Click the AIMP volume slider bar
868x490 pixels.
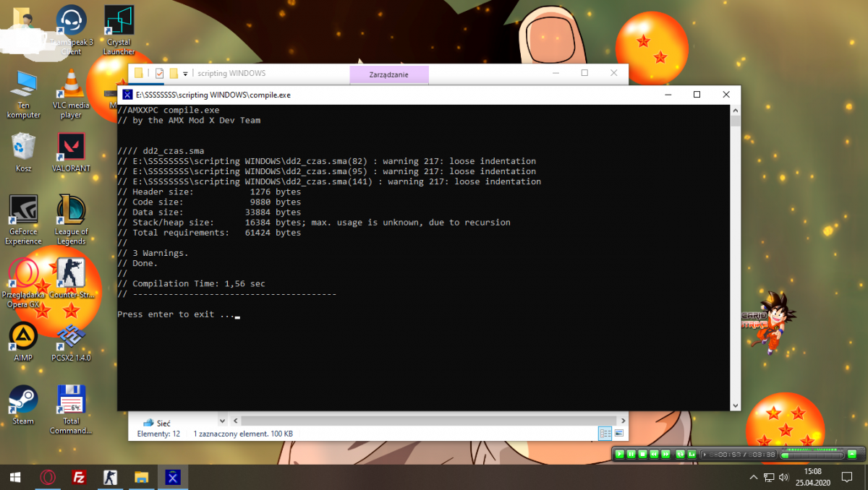coord(812,455)
